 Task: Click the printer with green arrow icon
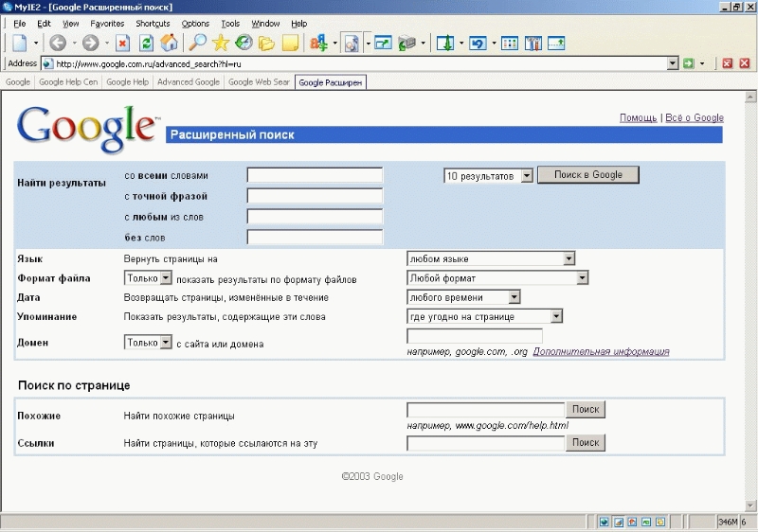407,43
